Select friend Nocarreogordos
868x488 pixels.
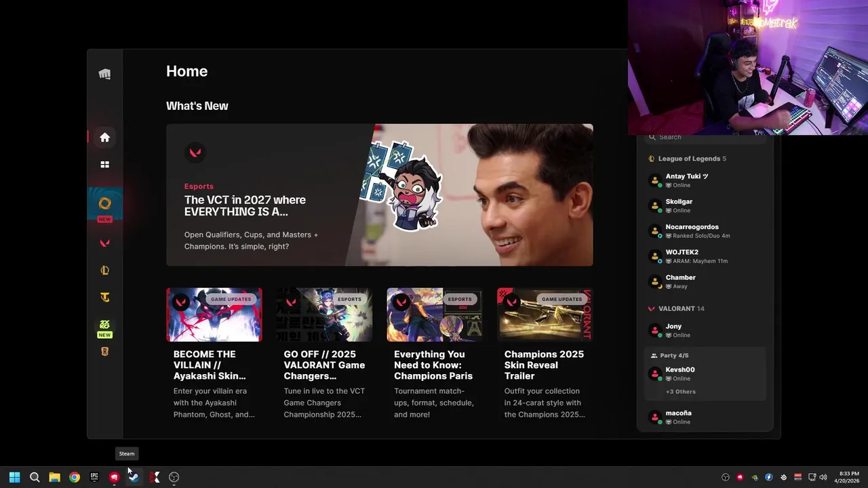tap(705, 231)
